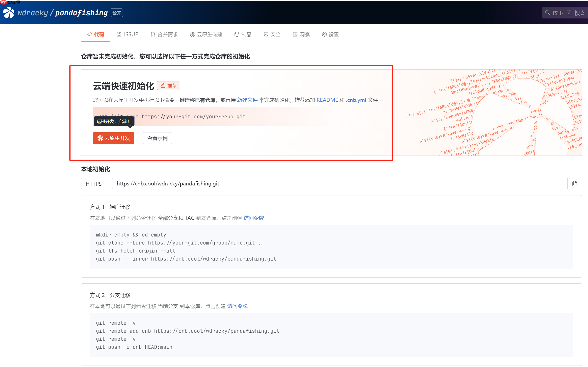Click the 洞察 insights icon
Viewport: 588px width, 367px height.
pyautogui.click(x=295, y=34)
